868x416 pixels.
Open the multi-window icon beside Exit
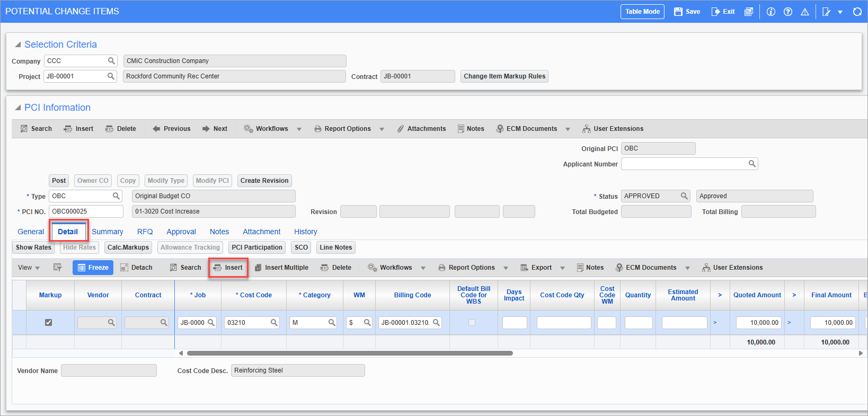point(749,12)
